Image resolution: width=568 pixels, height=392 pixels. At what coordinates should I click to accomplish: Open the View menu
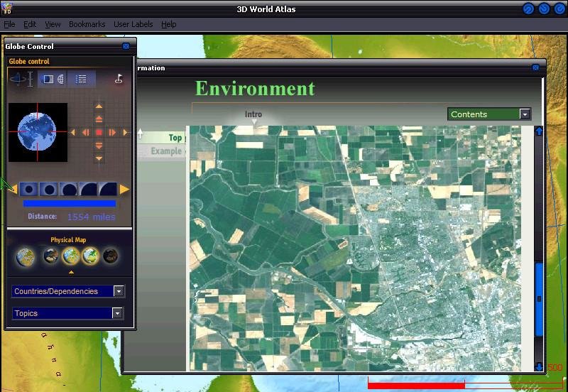(53, 24)
